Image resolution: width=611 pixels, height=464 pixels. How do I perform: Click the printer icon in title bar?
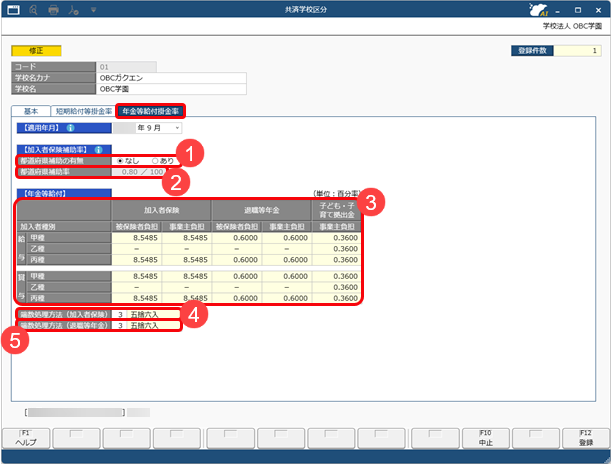tap(54, 9)
